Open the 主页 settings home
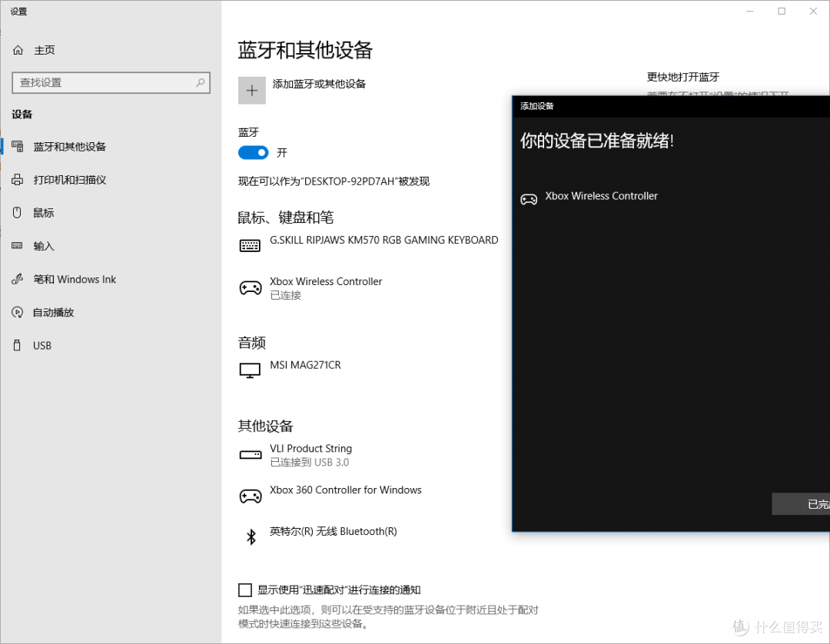The width and height of the screenshot is (830, 644). 111,50
